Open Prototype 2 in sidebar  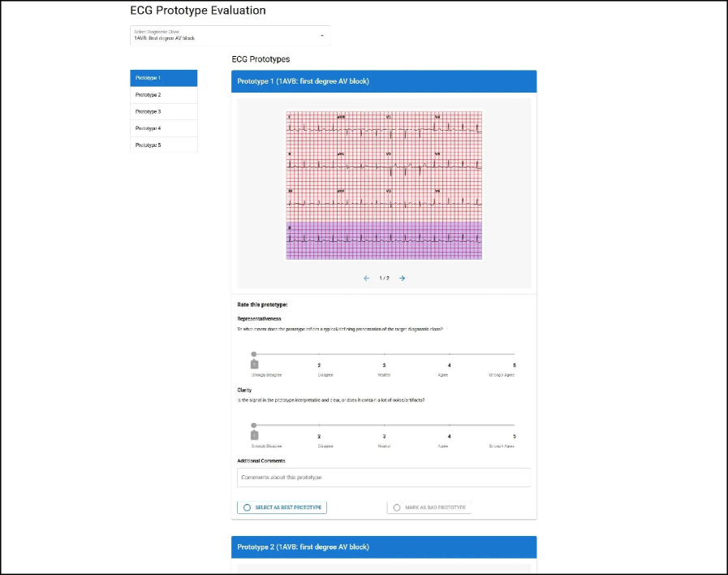point(163,95)
